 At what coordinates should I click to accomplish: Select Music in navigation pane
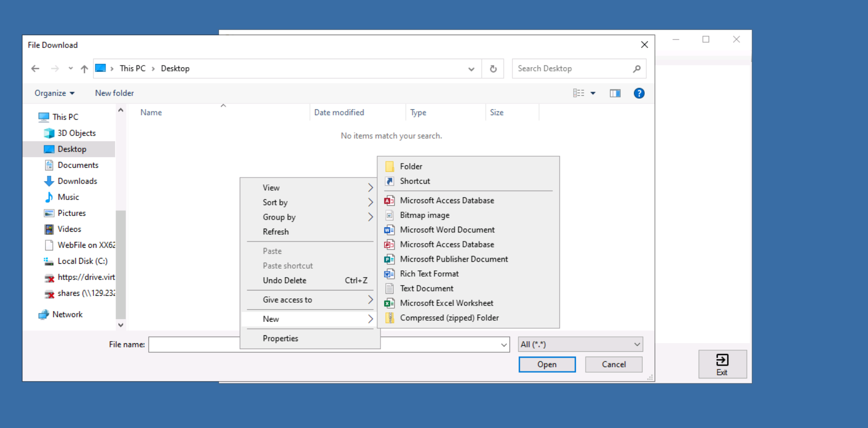68,197
